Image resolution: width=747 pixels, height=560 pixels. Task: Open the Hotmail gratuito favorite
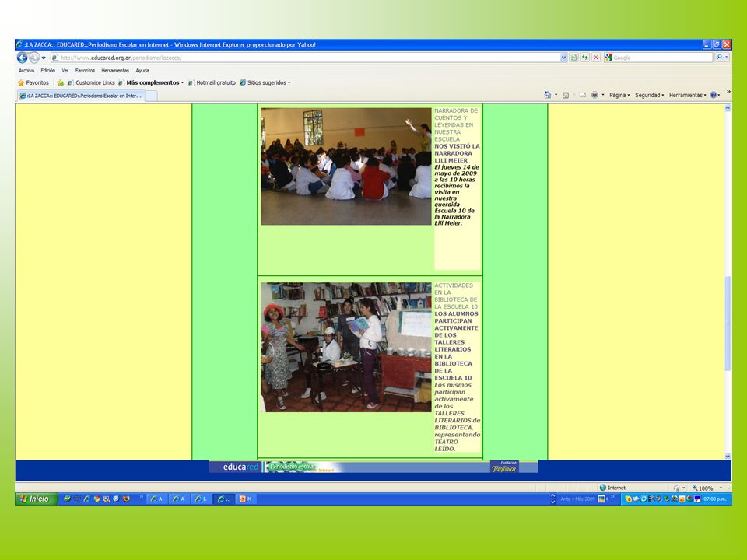212,83
